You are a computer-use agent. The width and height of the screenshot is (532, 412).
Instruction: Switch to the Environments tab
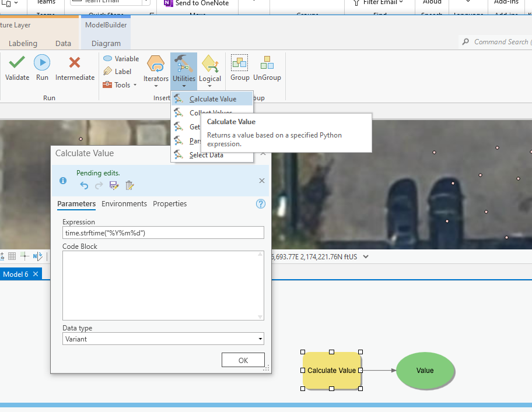(124, 204)
